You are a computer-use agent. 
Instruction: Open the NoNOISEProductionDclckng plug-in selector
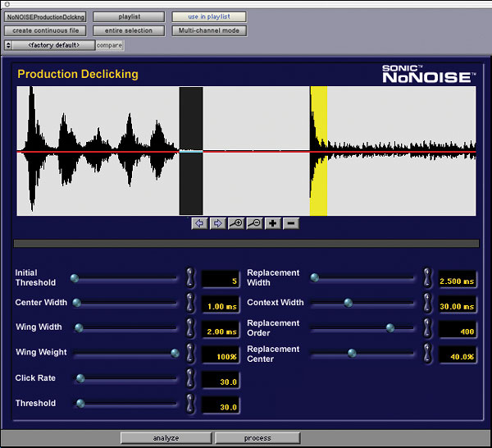(x=45, y=17)
